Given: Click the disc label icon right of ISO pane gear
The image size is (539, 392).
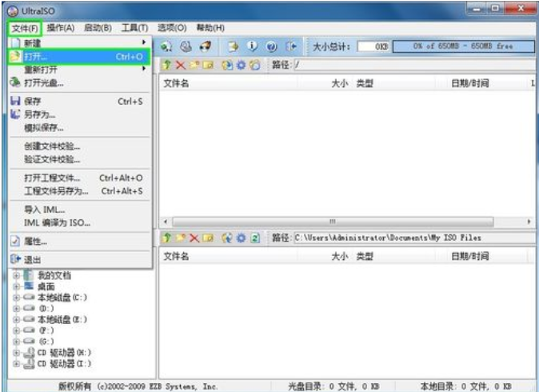Looking at the screenshot, I should (255, 65).
